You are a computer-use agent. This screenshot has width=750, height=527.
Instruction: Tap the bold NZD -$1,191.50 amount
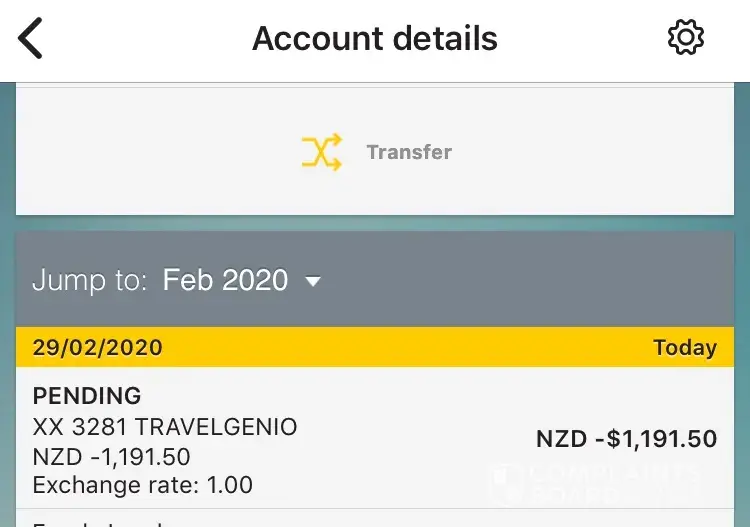pyautogui.click(x=626, y=440)
